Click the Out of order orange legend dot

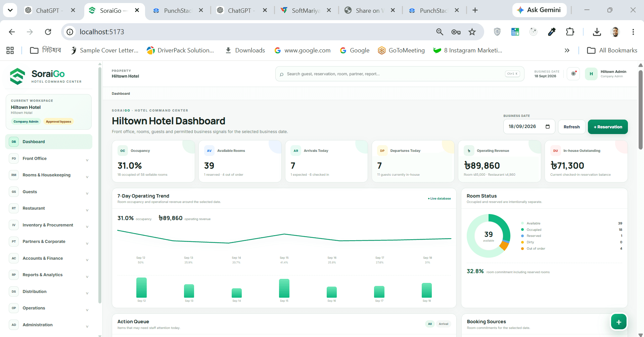pos(522,249)
